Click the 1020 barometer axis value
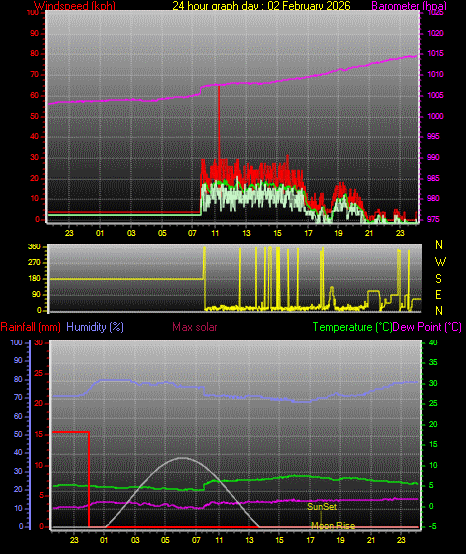The width and height of the screenshot is (466, 554). tap(435, 33)
